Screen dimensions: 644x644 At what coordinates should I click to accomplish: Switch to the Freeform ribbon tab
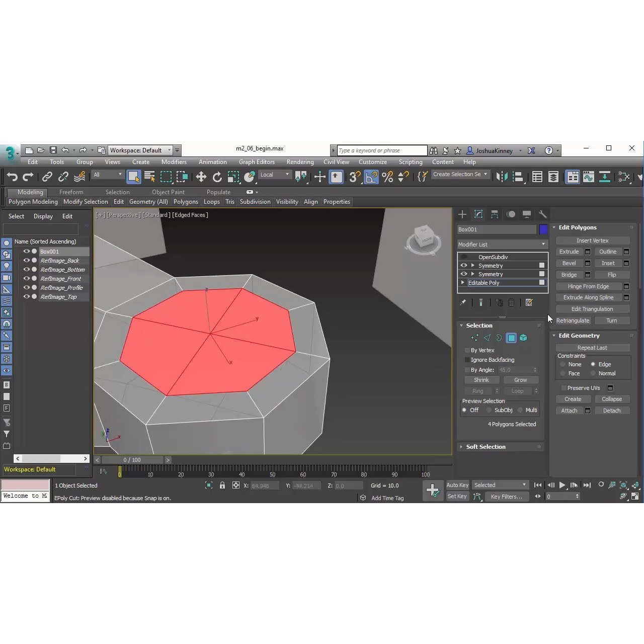[71, 192]
